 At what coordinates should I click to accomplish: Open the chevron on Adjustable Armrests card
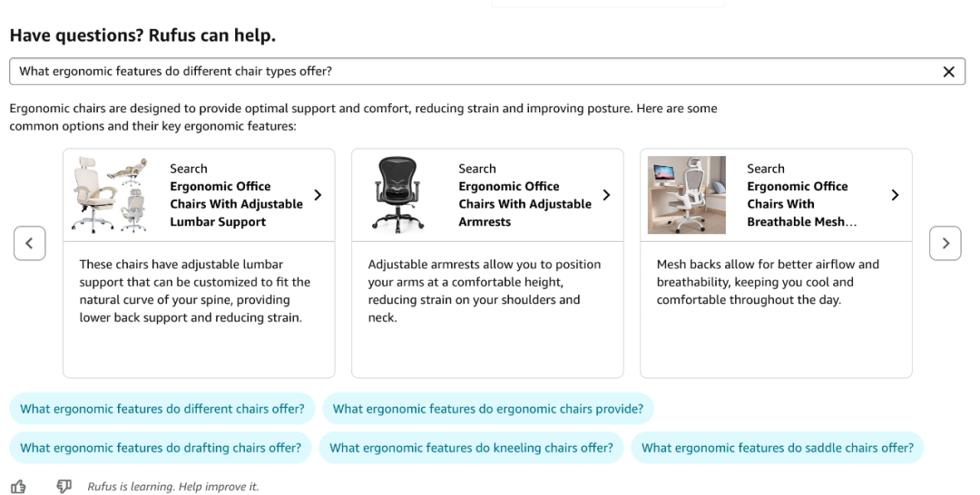click(x=606, y=195)
